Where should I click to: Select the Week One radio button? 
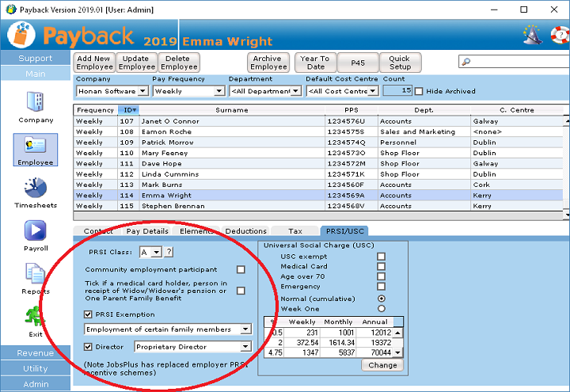point(382,309)
